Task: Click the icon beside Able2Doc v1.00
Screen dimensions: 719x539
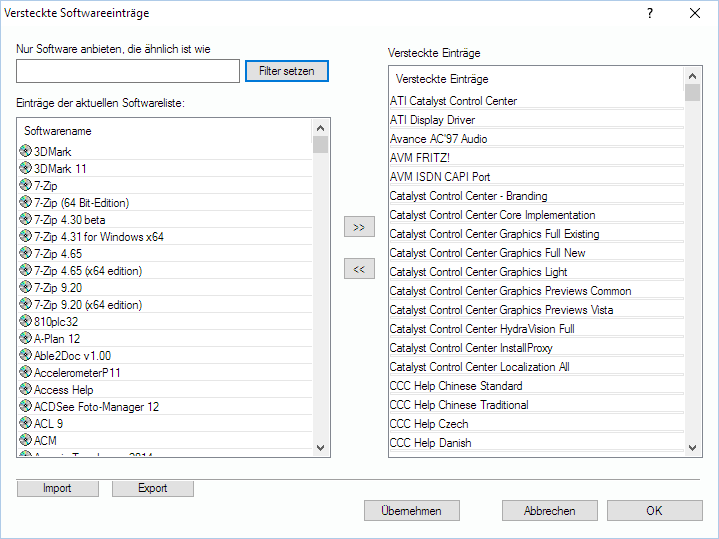Action: pyautogui.click(x=26, y=355)
